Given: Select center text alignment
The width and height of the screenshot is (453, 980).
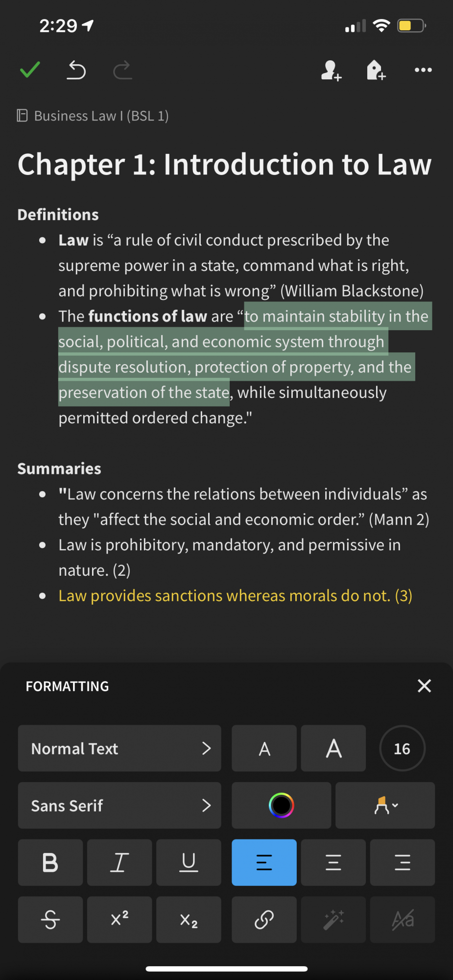Looking at the screenshot, I should (x=334, y=862).
